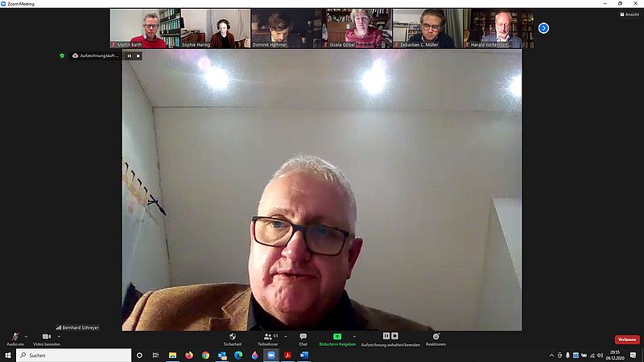The height and width of the screenshot is (362, 644).
Task: Stop recording using top-left stop button
Action: point(138,56)
